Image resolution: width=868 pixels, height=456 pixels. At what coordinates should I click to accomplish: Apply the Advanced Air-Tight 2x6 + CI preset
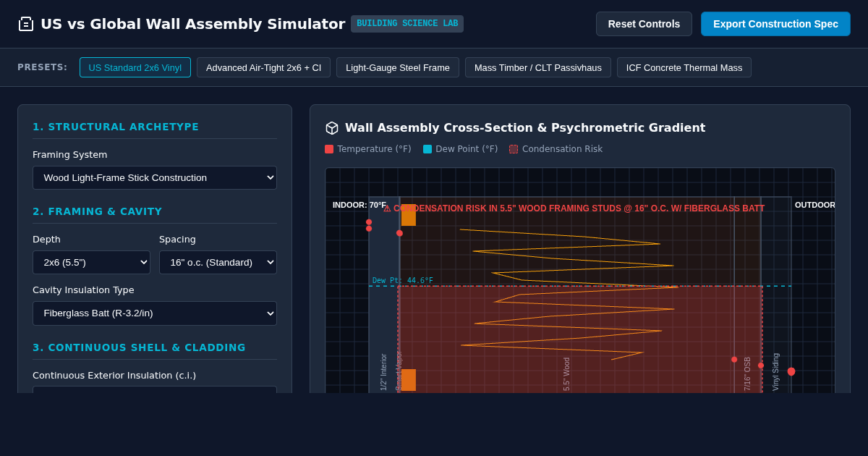(263, 67)
